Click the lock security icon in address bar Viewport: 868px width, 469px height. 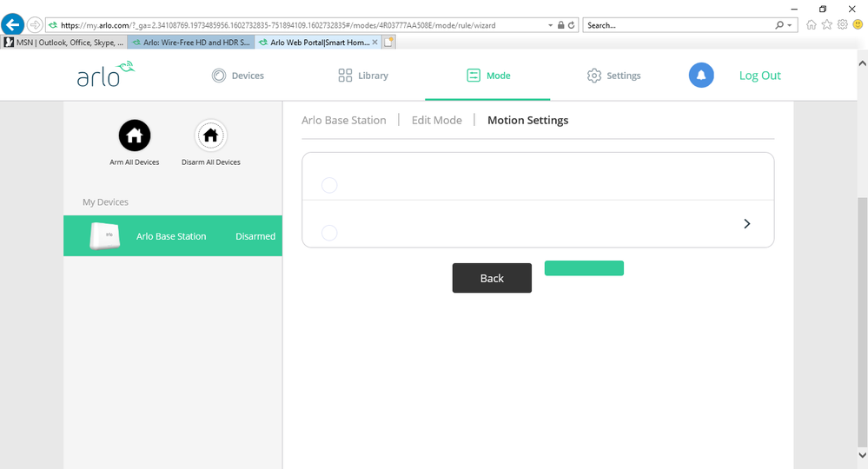click(x=560, y=25)
